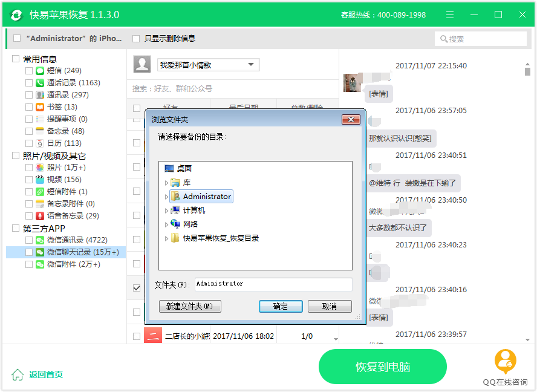
Task: Open 视频 (156) category
Action: 64,180
